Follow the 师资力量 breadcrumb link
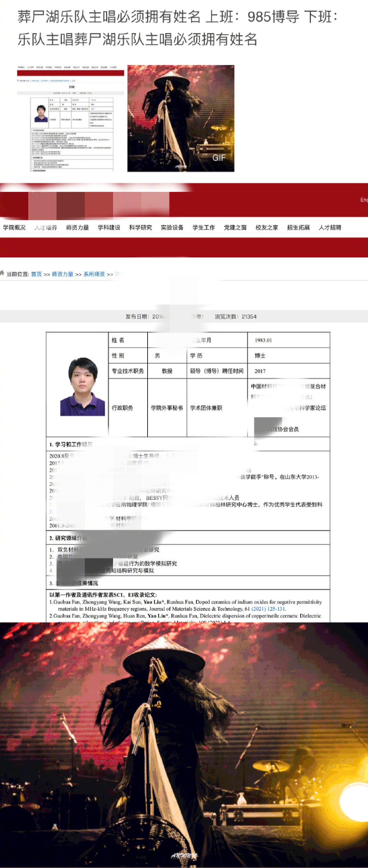 tap(62, 274)
